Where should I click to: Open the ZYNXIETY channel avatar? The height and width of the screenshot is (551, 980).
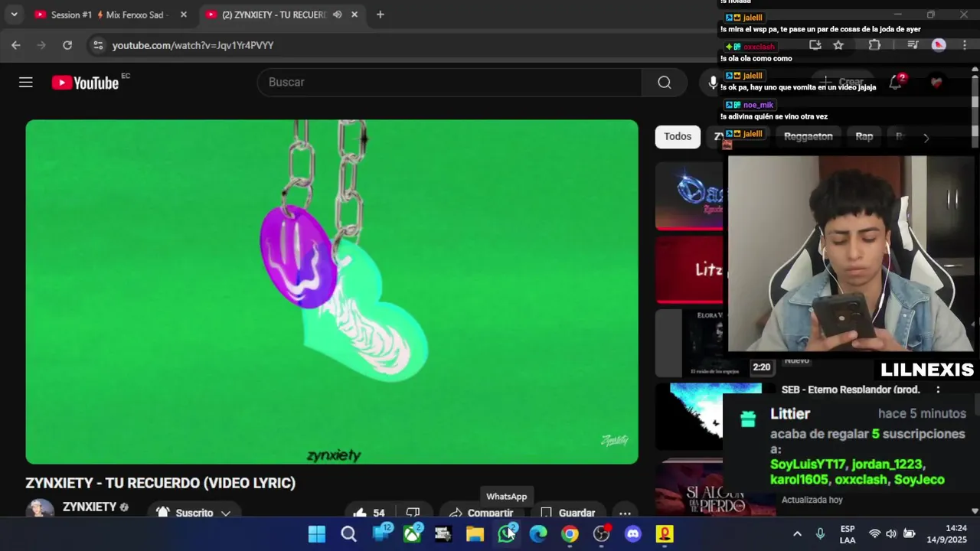pyautogui.click(x=40, y=510)
